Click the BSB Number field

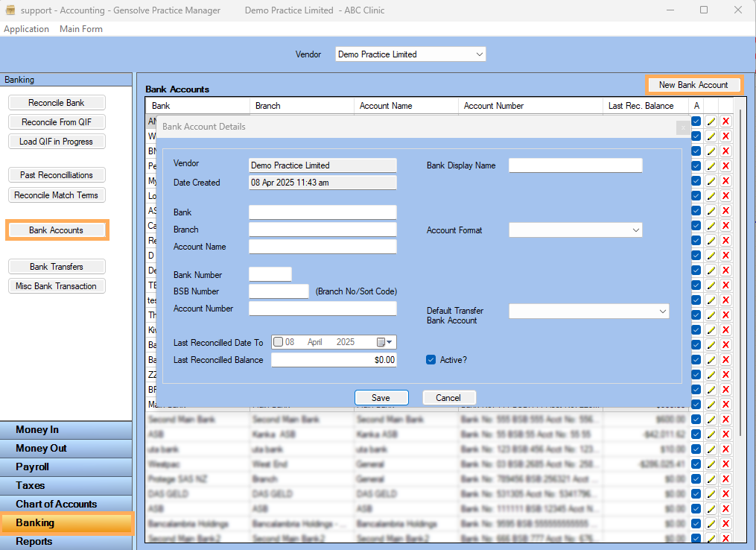pos(279,291)
